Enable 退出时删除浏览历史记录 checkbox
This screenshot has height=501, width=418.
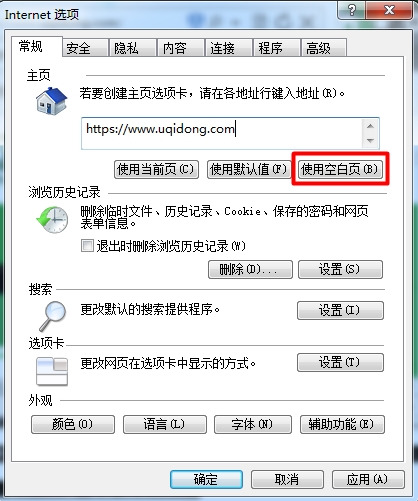point(87,246)
